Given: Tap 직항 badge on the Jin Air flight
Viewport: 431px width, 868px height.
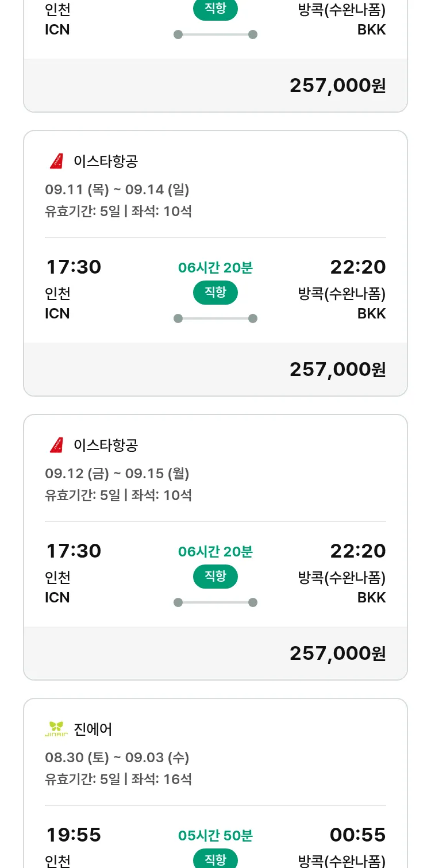Looking at the screenshot, I should [x=215, y=859].
